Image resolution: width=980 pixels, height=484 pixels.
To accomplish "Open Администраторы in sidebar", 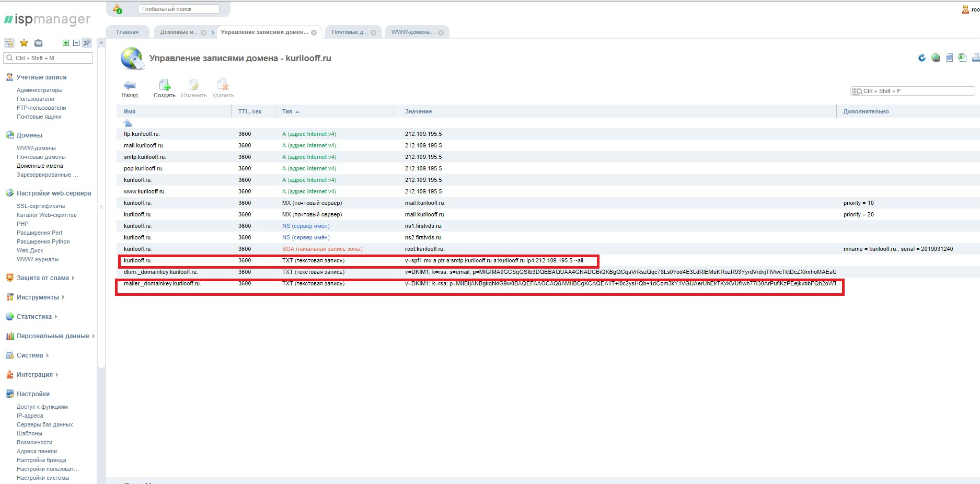I will [39, 90].
